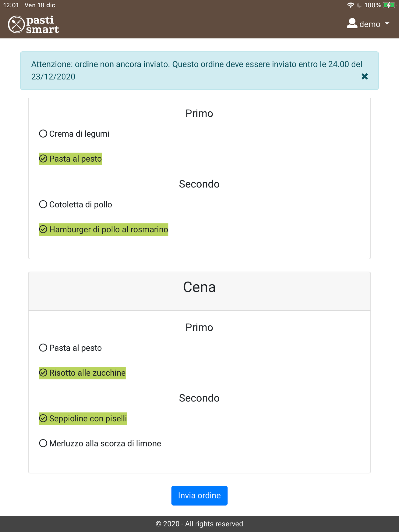Tap the battery status icon

(389, 5)
